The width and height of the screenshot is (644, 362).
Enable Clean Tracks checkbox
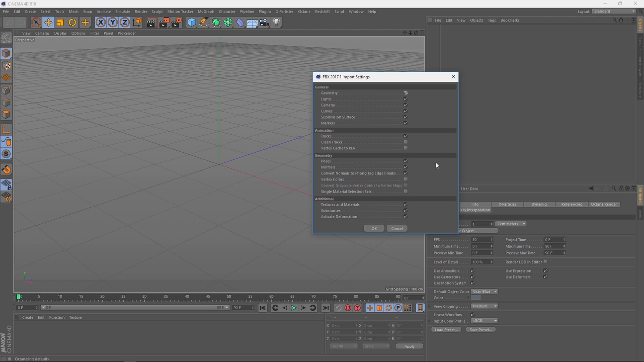point(406,142)
